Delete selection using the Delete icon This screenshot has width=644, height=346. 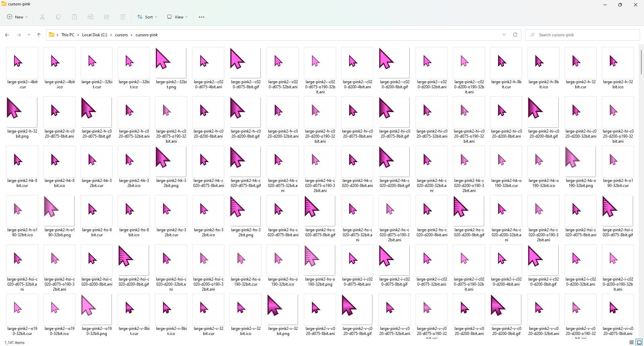[122, 17]
